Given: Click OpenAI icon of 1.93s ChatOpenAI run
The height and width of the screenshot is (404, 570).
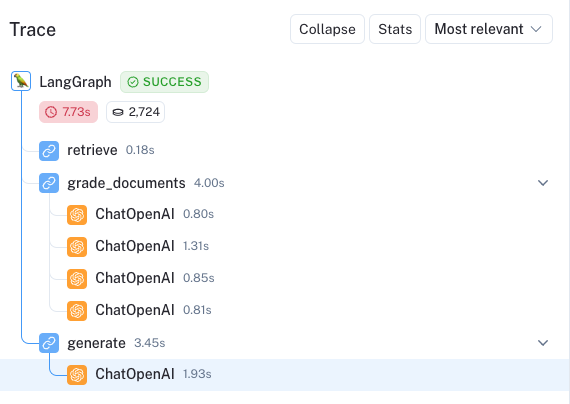Looking at the screenshot, I should pos(77,375).
